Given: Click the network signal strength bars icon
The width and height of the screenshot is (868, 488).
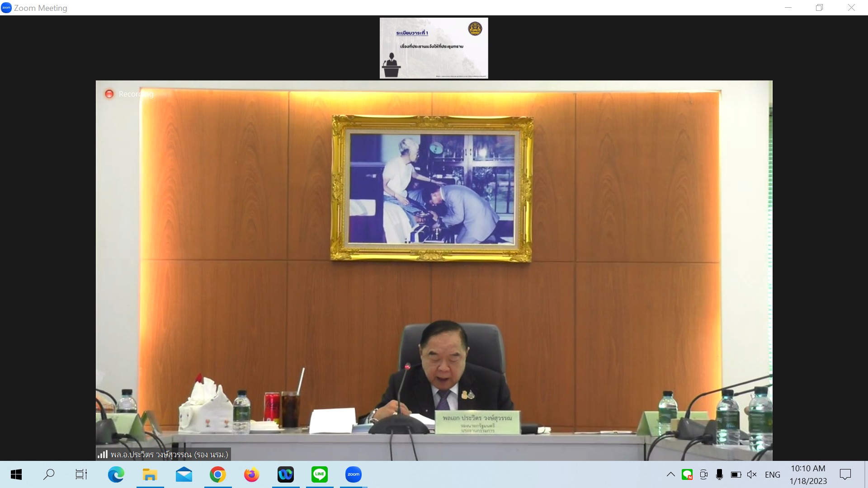Looking at the screenshot, I should tap(103, 454).
